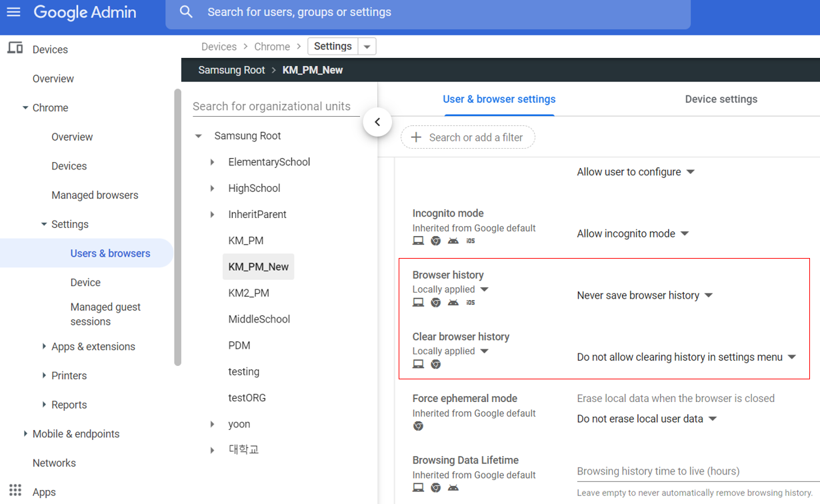Switch to the Device settings tab
Image resolution: width=820 pixels, height=504 pixels.
(x=721, y=99)
